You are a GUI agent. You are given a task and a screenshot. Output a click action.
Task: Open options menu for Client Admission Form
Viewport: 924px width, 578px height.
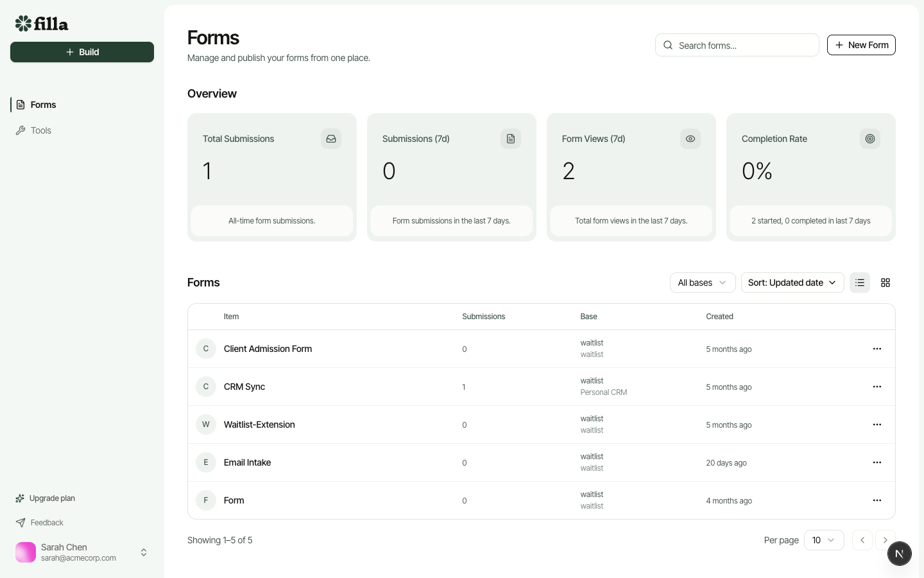point(877,349)
